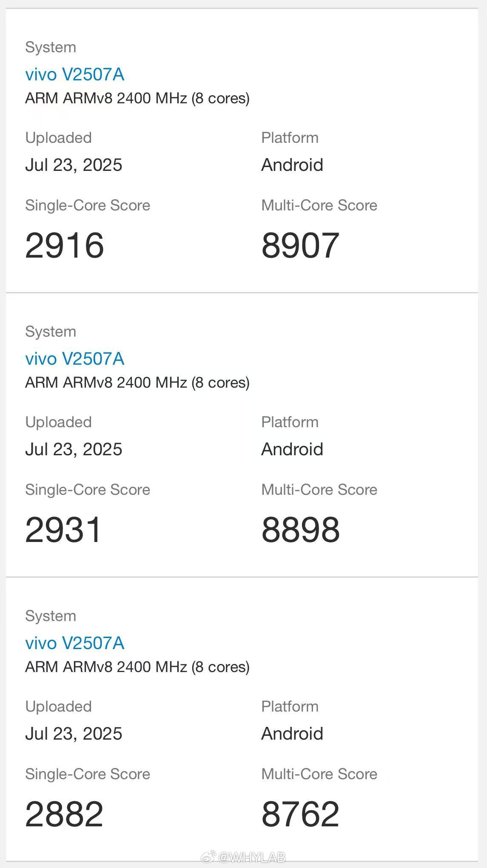Select the 2916 single-core score
The width and height of the screenshot is (487, 868).
click(x=65, y=245)
